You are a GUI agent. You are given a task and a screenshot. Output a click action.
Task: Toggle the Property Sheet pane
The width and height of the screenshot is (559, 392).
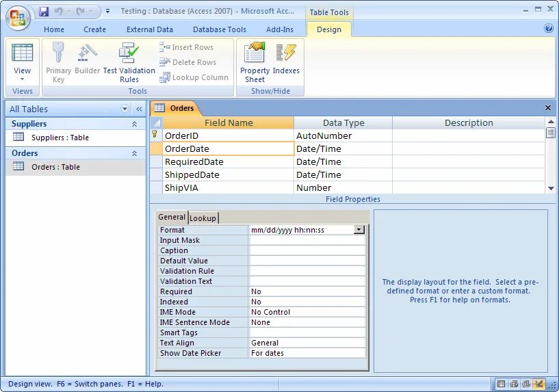click(x=255, y=62)
